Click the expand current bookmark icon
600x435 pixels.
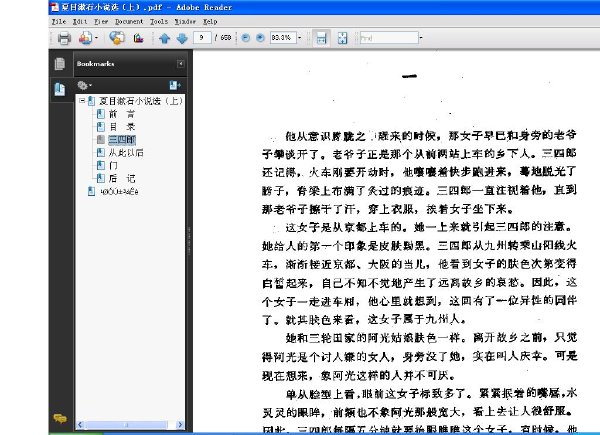175,85
